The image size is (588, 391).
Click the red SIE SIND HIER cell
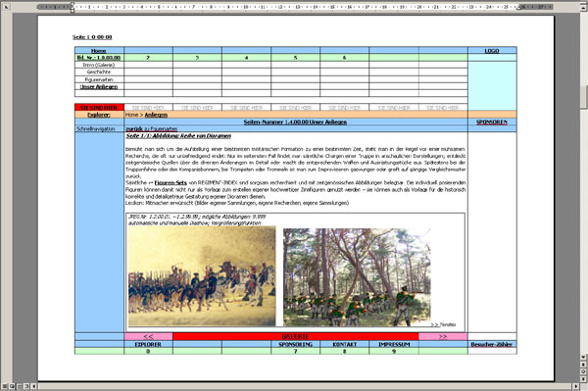click(x=99, y=108)
